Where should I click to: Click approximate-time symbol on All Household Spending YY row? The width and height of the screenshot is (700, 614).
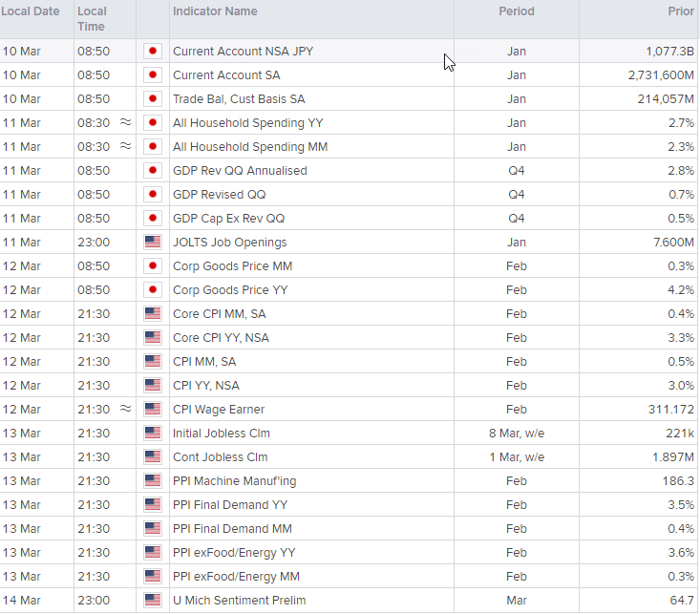pos(126,122)
